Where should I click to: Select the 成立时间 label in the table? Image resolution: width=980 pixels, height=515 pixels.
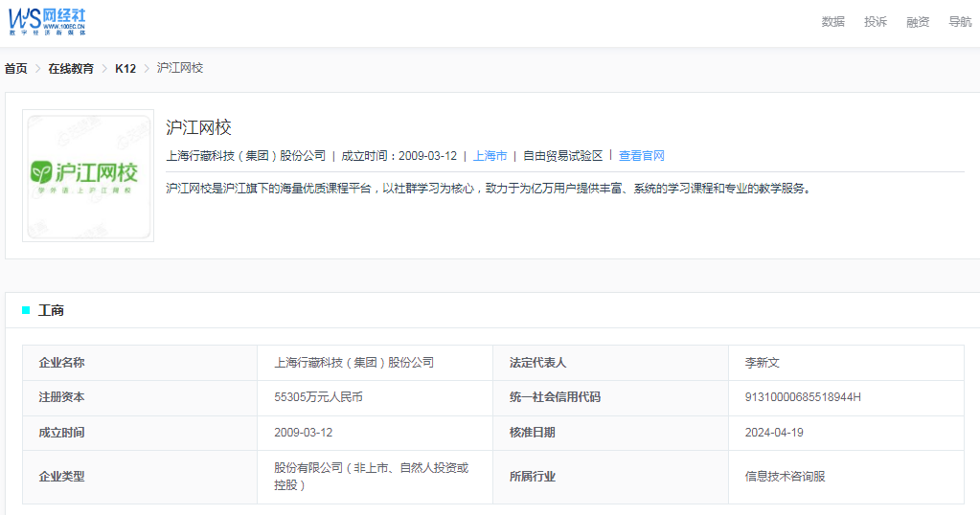61,433
